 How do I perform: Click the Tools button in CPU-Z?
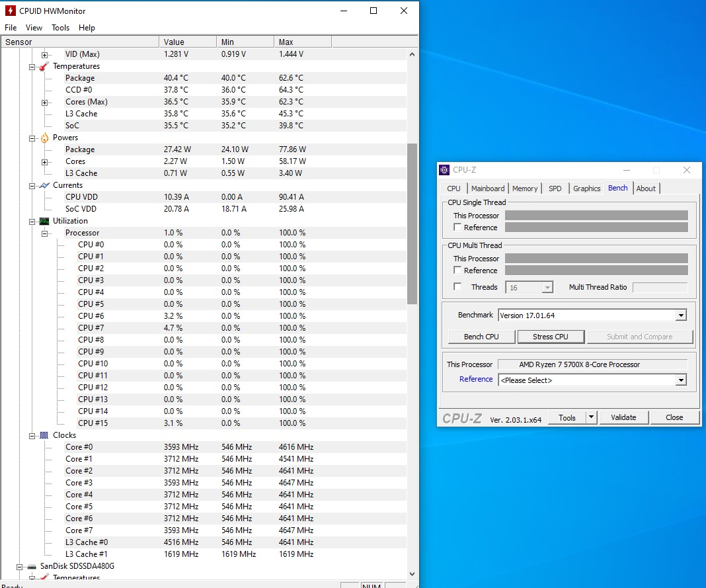567,417
